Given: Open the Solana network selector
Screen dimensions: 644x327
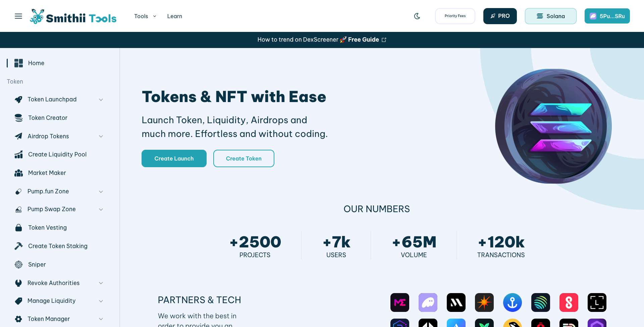Looking at the screenshot, I should click(550, 16).
